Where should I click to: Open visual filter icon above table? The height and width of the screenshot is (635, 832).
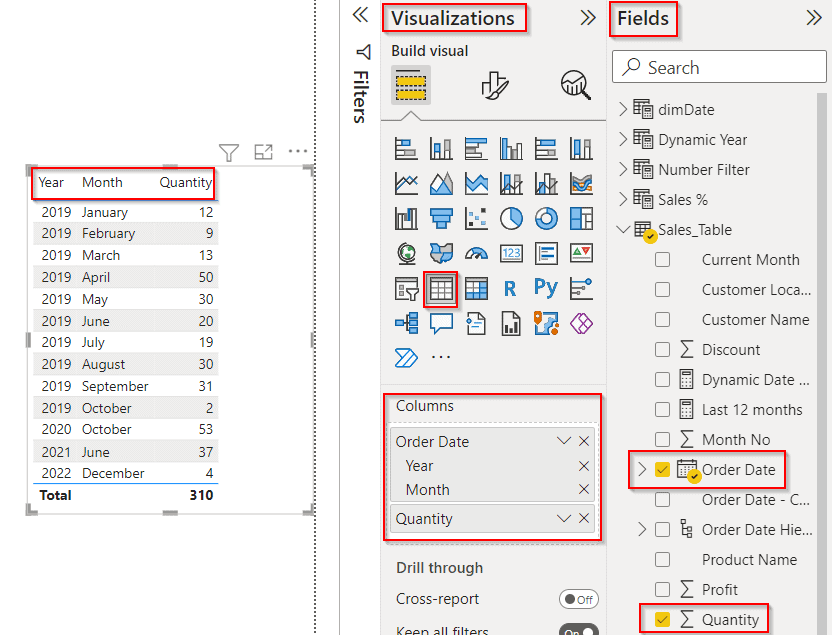pos(229,153)
